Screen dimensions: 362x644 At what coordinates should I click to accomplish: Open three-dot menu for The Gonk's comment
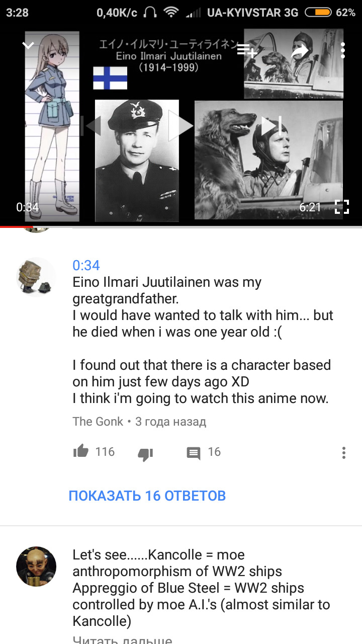(x=344, y=452)
